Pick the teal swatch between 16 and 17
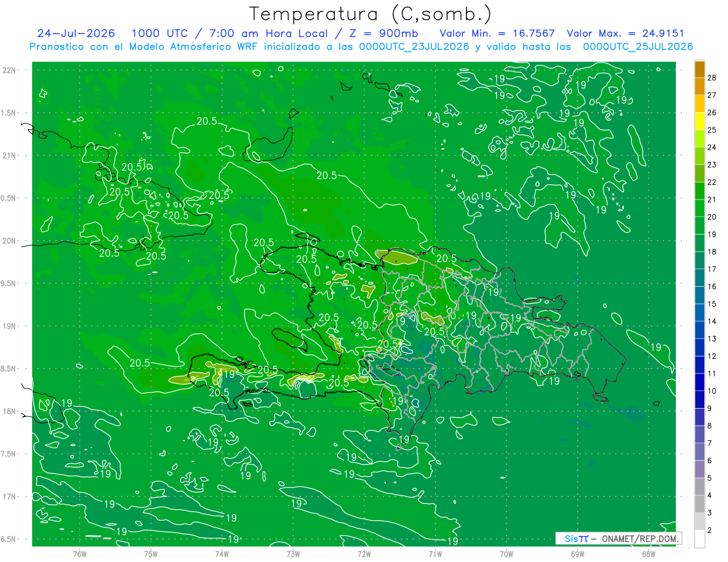Viewport: 728px width, 562px height. 699,278
